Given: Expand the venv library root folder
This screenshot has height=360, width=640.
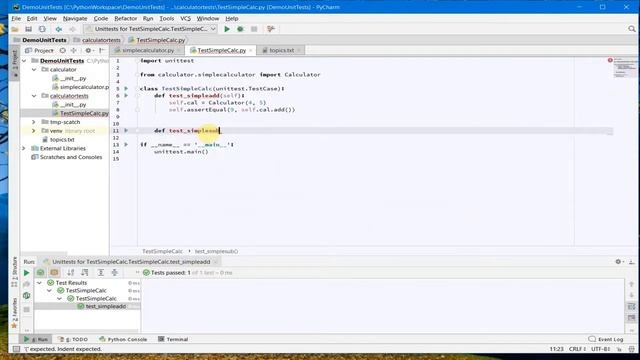Looking at the screenshot, I should (34, 131).
